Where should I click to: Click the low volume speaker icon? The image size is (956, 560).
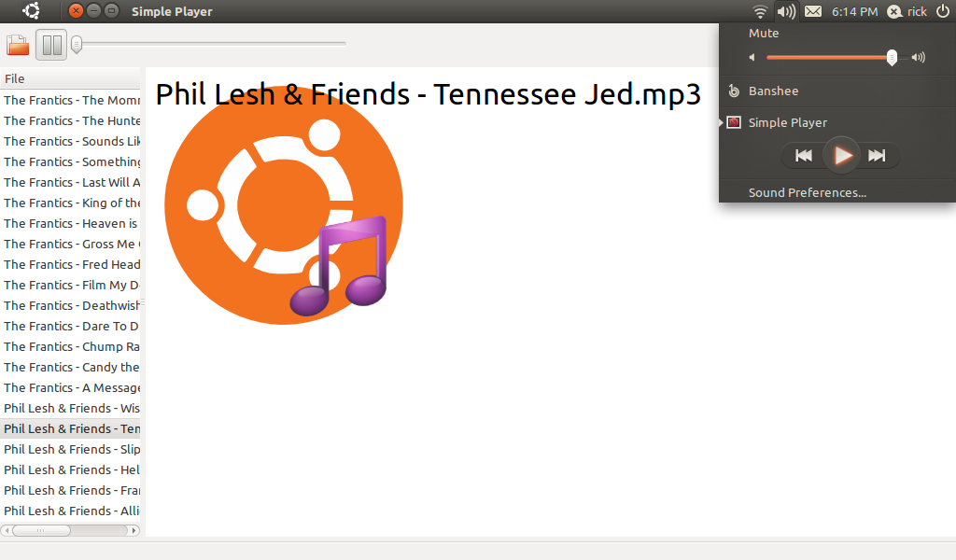point(752,57)
